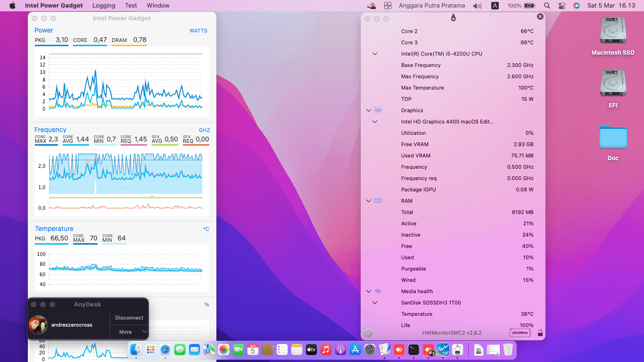Open Podcasts app in the Dock
The height and width of the screenshot is (362, 644).
(x=340, y=350)
